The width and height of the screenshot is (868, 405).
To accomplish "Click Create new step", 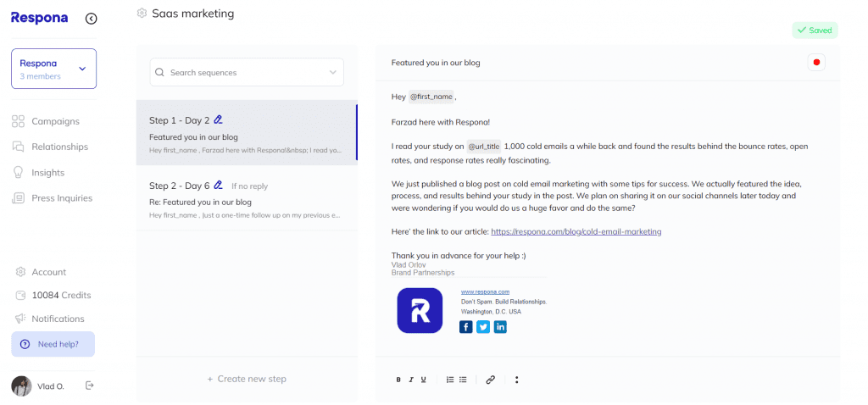I will point(247,379).
